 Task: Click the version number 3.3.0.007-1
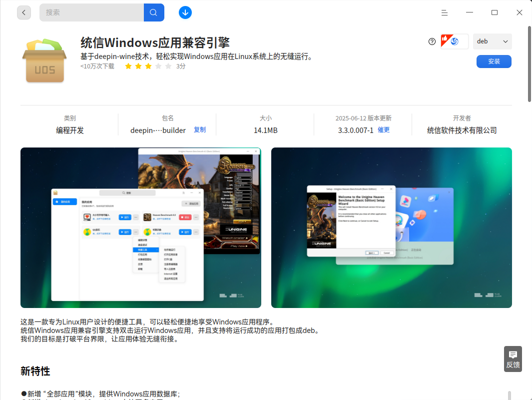(356, 130)
